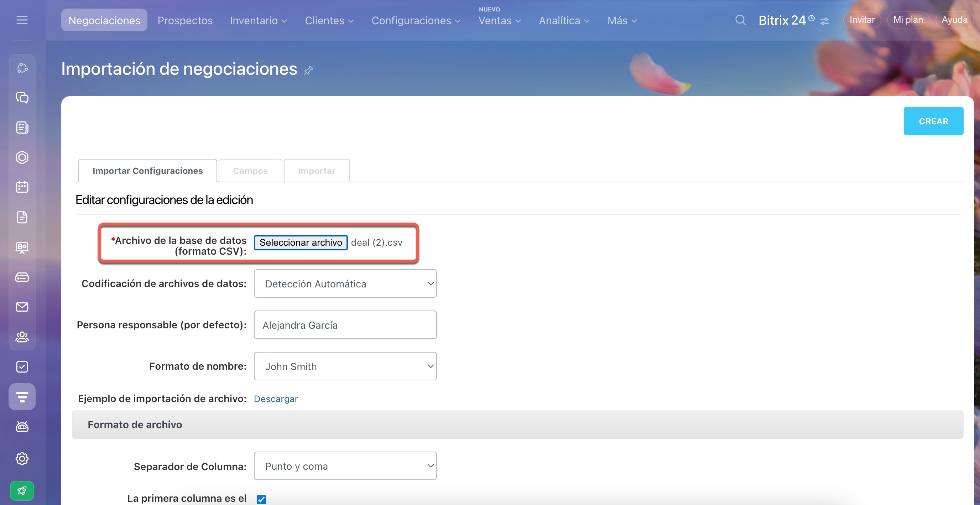This screenshot has height=505, width=980.
Task: Switch to the Campos tab
Action: pyautogui.click(x=250, y=171)
